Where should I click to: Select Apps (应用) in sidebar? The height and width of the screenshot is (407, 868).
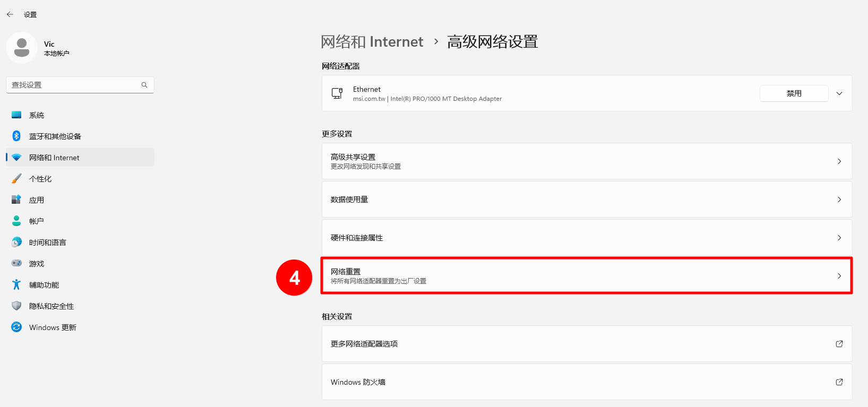(x=37, y=200)
